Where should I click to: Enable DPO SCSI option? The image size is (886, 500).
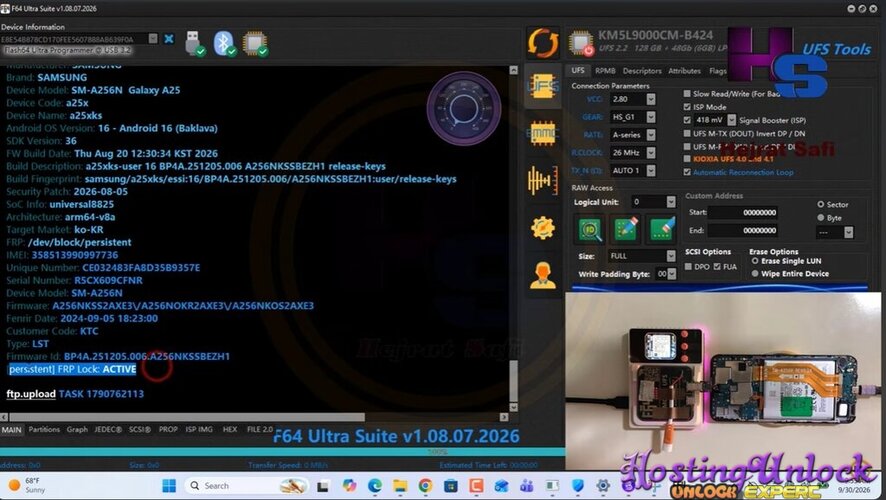[x=688, y=266]
